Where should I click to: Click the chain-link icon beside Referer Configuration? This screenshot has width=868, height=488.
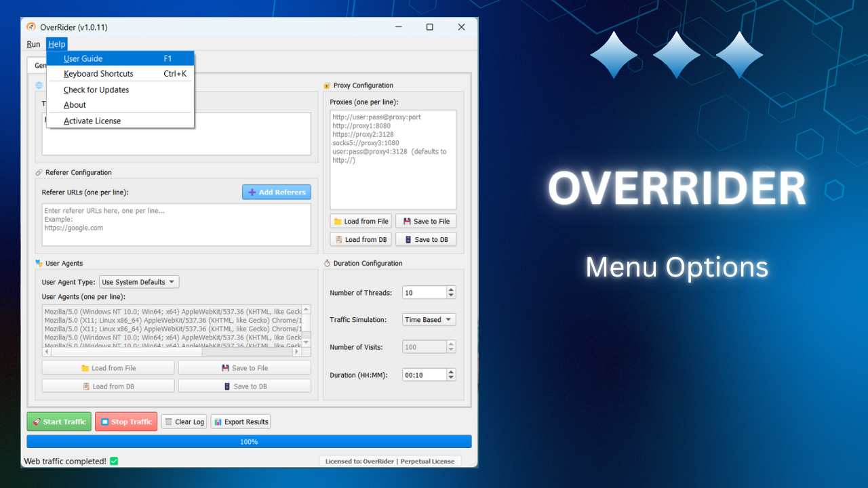click(39, 173)
